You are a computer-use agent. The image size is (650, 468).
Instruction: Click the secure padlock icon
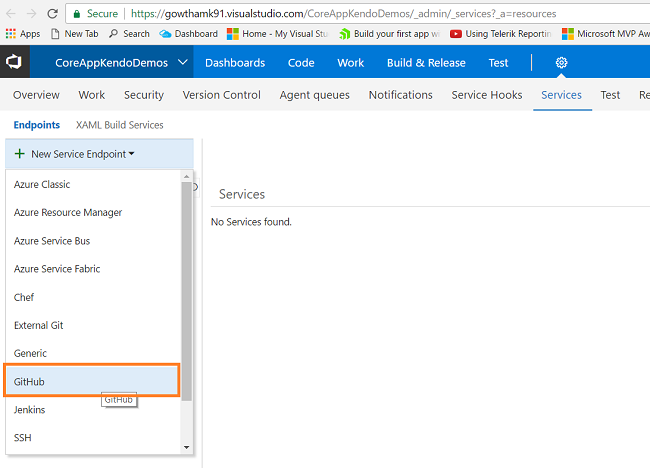[77, 14]
